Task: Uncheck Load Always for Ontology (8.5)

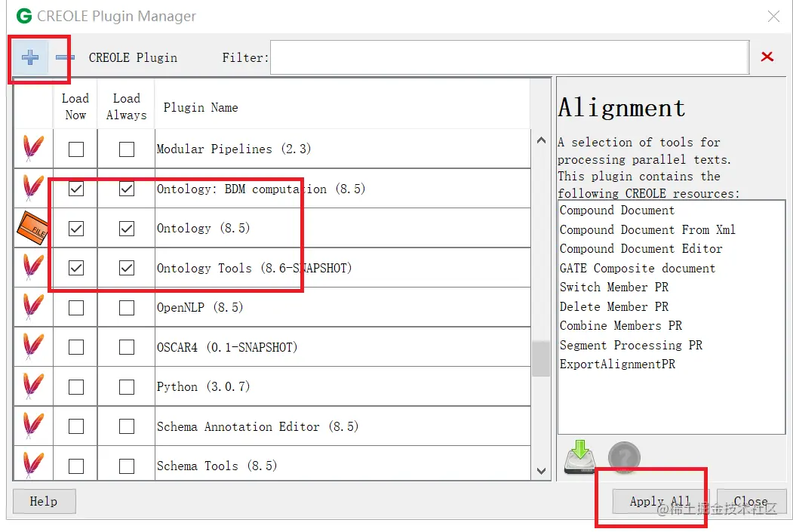Action: (x=127, y=229)
